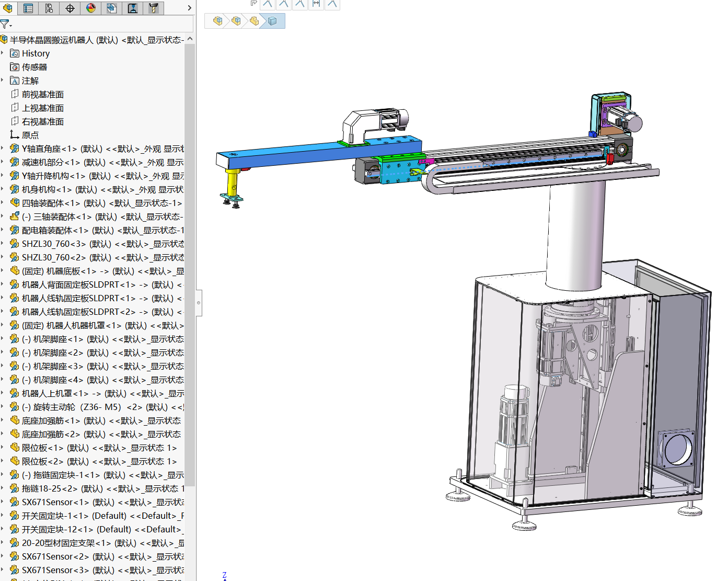Collapse the feature tree panel with the side handle

click(x=199, y=303)
